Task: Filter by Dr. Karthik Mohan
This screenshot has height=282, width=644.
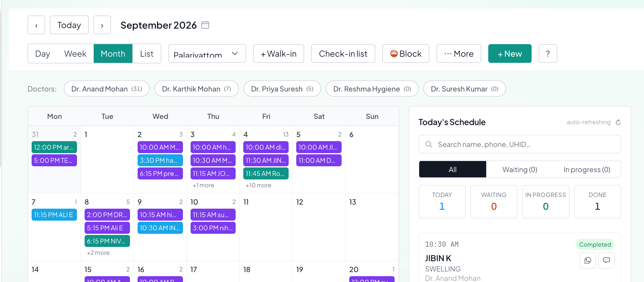Action: tap(196, 89)
